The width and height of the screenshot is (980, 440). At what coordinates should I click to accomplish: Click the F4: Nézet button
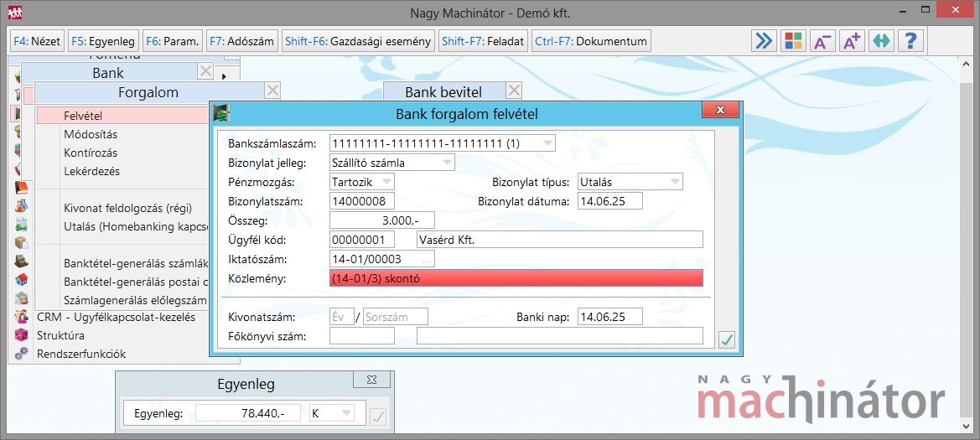(x=37, y=42)
